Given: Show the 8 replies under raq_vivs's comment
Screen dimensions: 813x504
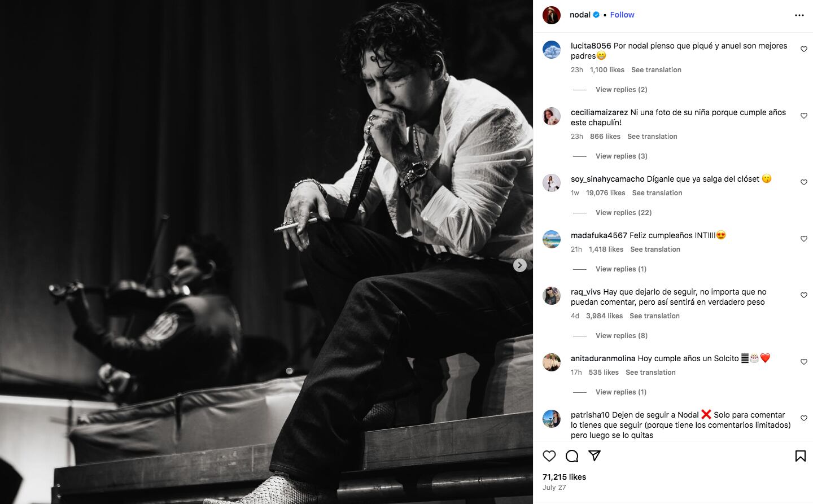Looking at the screenshot, I should [621, 336].
